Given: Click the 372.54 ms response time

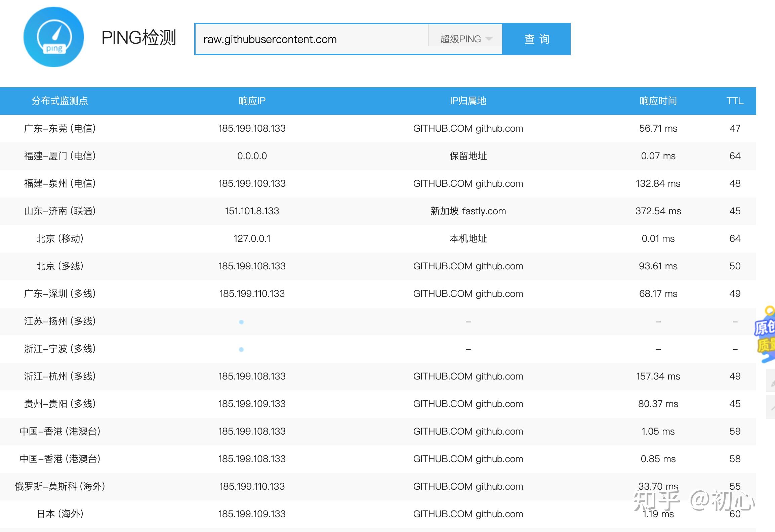Looking at the screenshot, I should (658, 211).
